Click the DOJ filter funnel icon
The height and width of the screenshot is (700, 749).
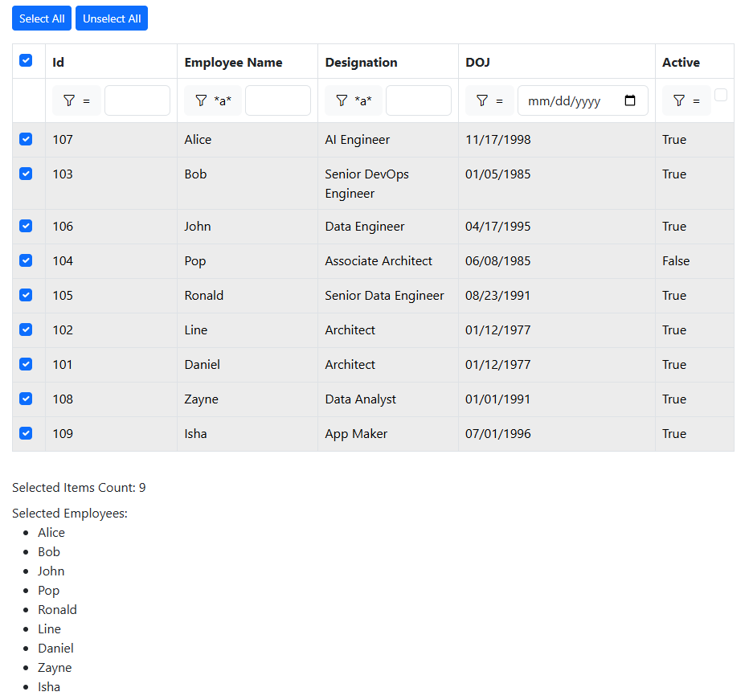(x=484, y=100)
